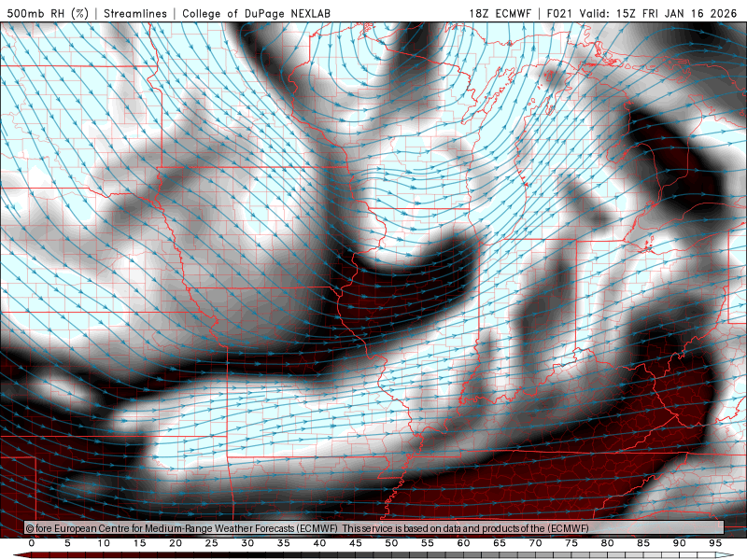
Task: Click the 45 label on color scale
Action: 356,543
